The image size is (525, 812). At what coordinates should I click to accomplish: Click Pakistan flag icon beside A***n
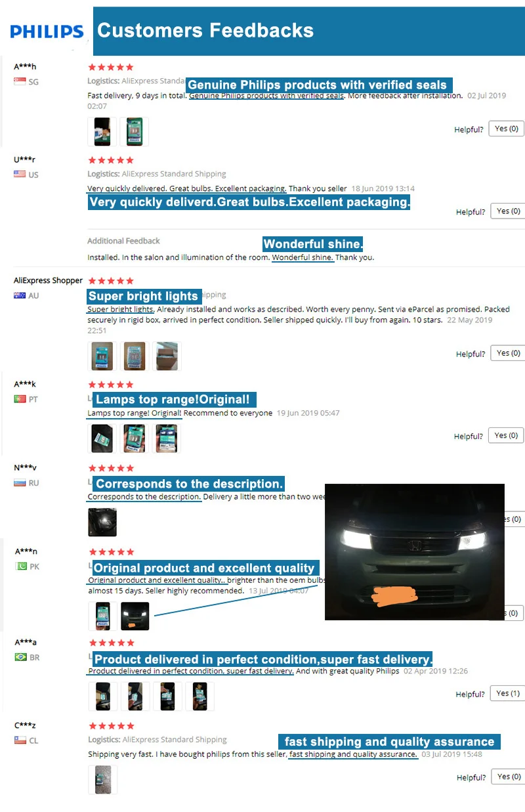(20, 566)
